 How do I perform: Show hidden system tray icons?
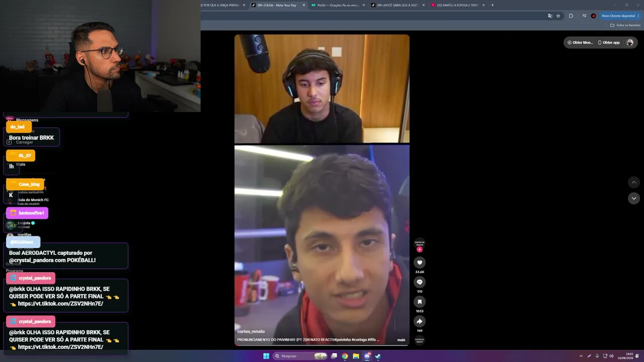coord(581,356)
